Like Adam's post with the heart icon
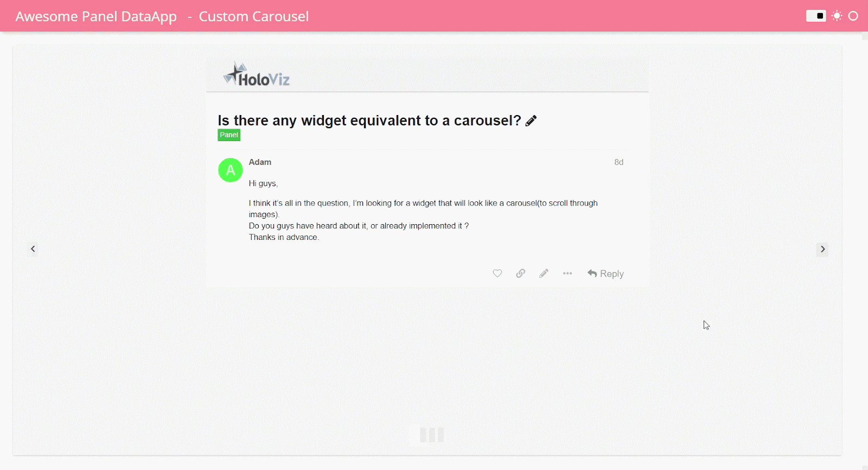The height and width of the screenshot is (470, 868). (497, 274)
